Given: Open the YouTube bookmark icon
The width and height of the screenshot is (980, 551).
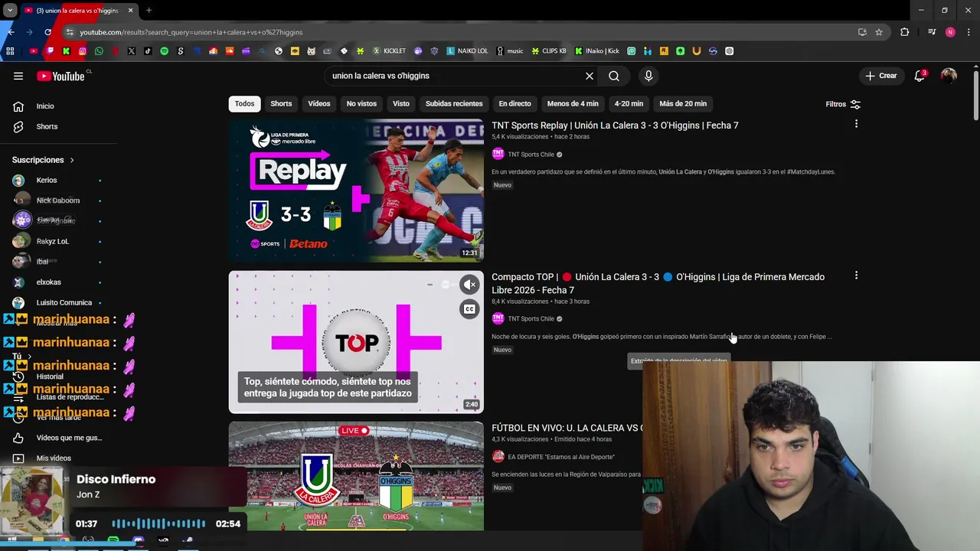Looking at the screenshot, I should pos(34,51).
